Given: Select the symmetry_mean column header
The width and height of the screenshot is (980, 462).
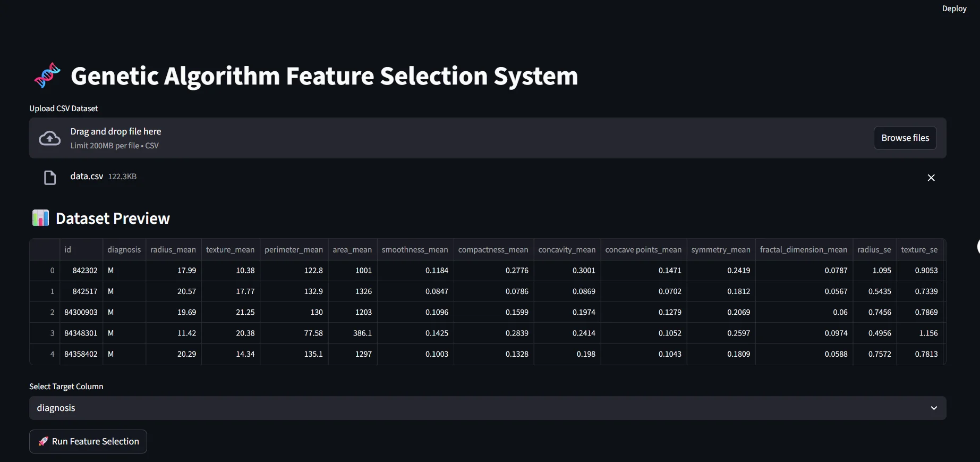Looking at the screenshot, I should [x=721, y=249].
